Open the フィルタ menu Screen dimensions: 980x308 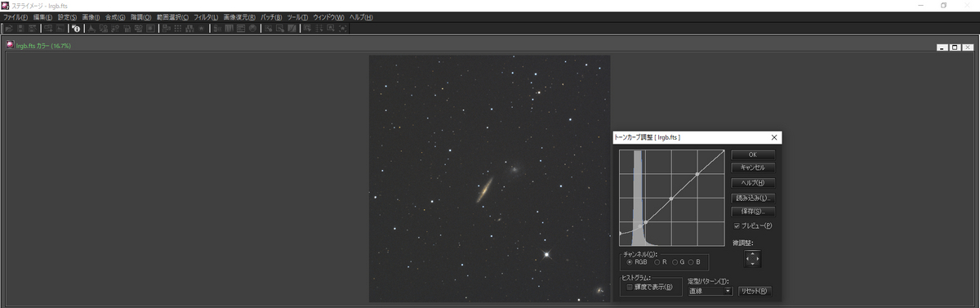(x=205, y=17)
